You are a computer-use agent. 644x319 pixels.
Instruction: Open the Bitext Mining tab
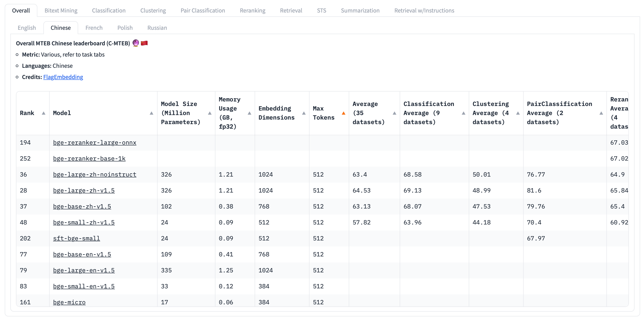coord(61,11)
